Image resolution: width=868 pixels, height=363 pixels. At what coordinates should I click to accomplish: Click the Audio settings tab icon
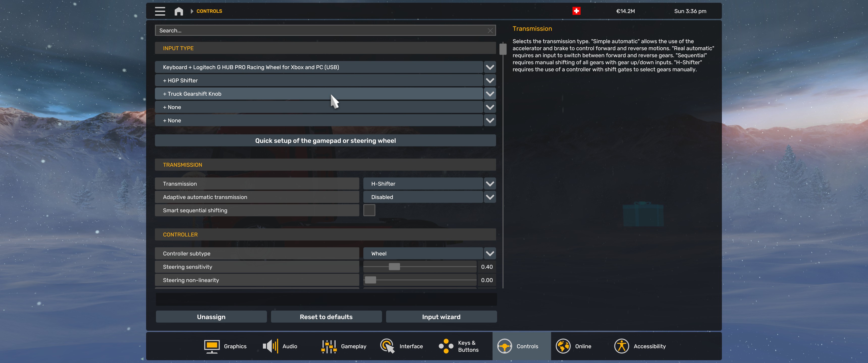(269, 346)
